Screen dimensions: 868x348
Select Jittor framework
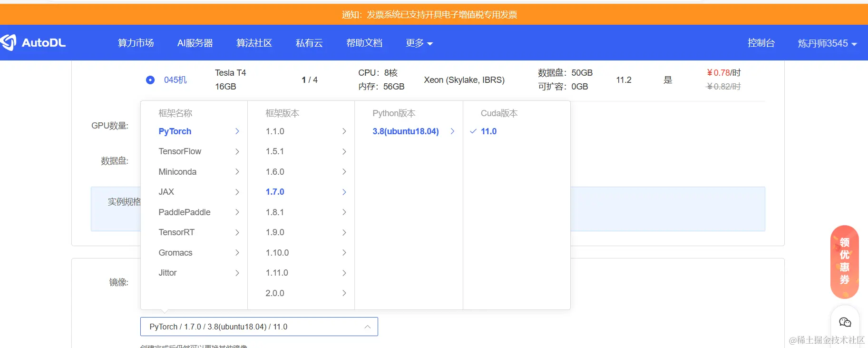167,273
